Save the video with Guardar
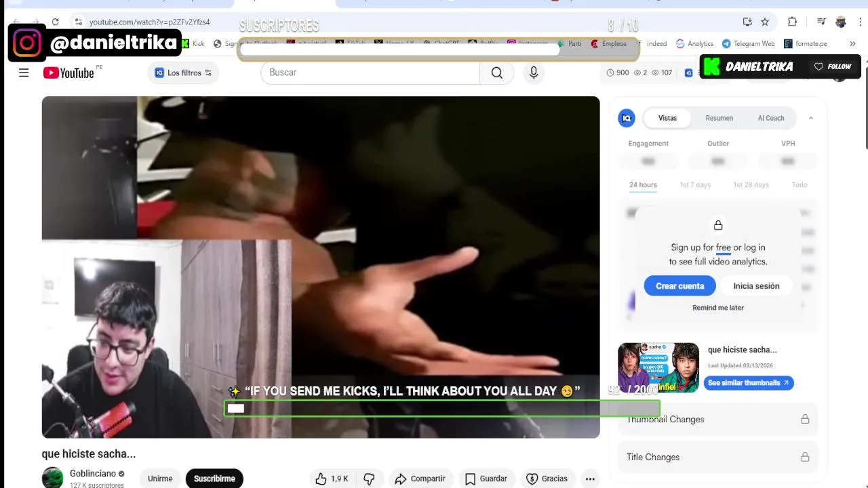This screenshot has height=488, width=868. 486,479
